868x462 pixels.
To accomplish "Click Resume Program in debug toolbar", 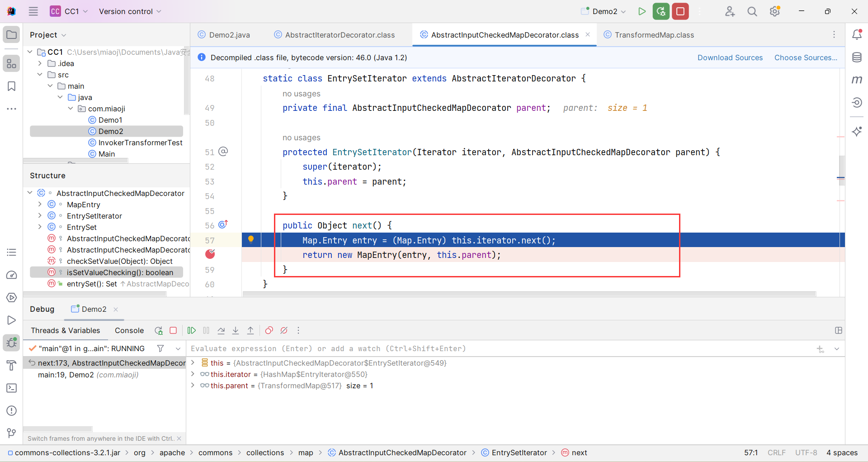I will [192, 331].
